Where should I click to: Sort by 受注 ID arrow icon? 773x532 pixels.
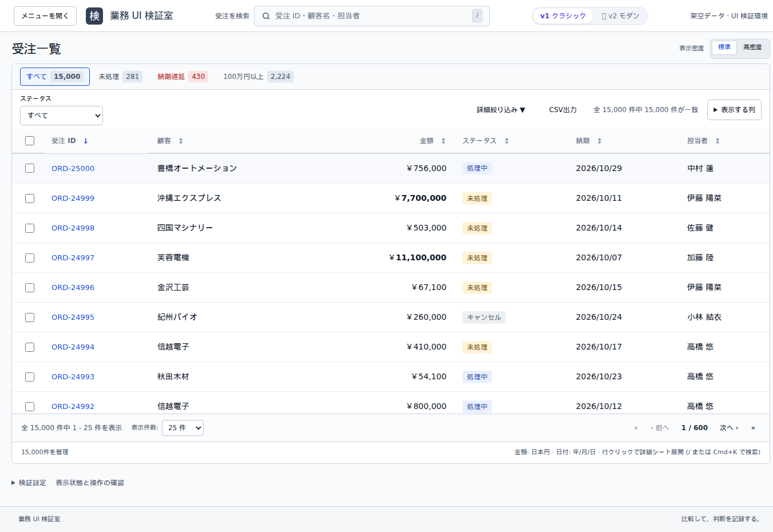86,141
